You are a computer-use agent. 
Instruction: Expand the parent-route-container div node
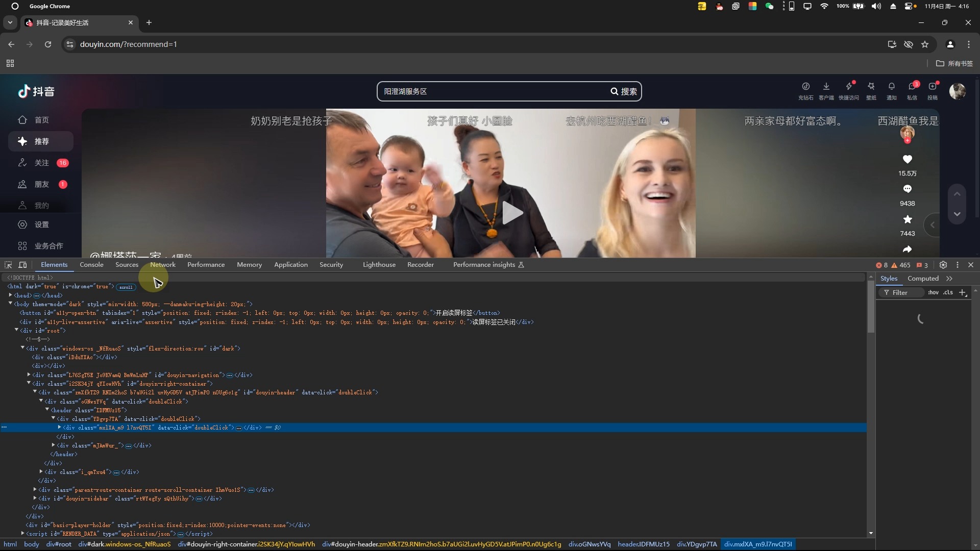[35, 490]
